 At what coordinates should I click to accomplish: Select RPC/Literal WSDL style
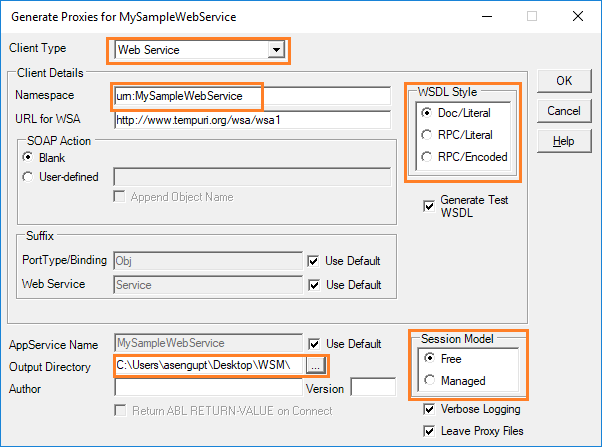pos(428,134)
